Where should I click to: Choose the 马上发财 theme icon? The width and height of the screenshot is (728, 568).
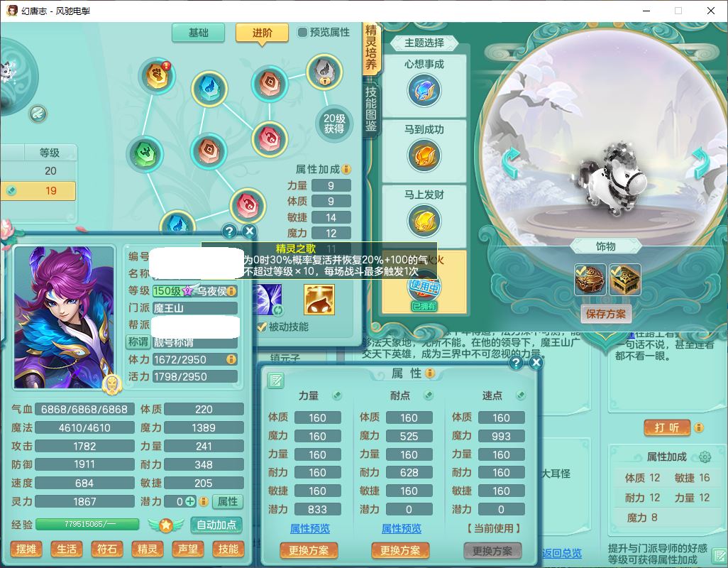(x=424, y=221)
